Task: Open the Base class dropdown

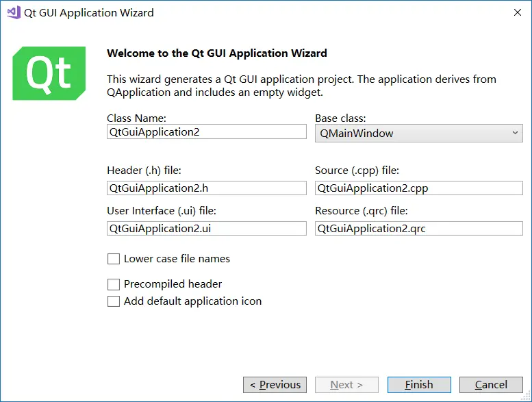Action: (418, 134)
